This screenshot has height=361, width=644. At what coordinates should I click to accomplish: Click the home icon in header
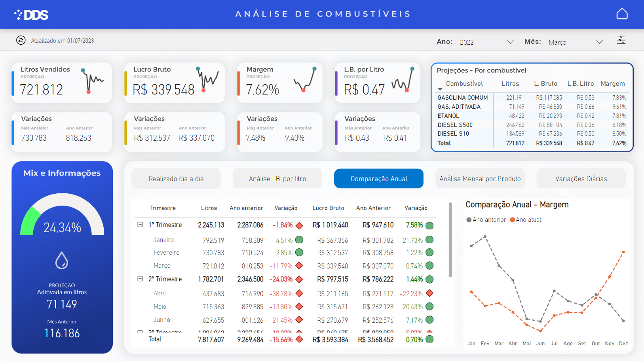[x=622, y=14]
